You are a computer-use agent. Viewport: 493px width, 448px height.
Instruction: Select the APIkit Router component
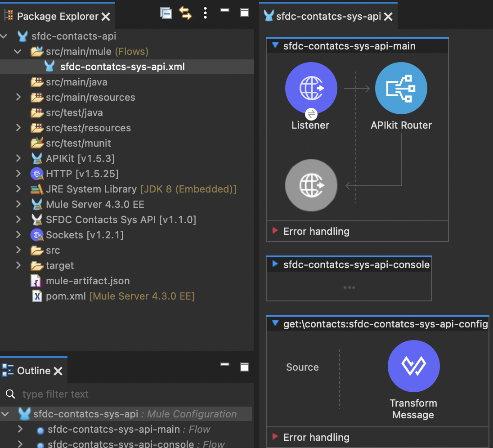(401, 88)
